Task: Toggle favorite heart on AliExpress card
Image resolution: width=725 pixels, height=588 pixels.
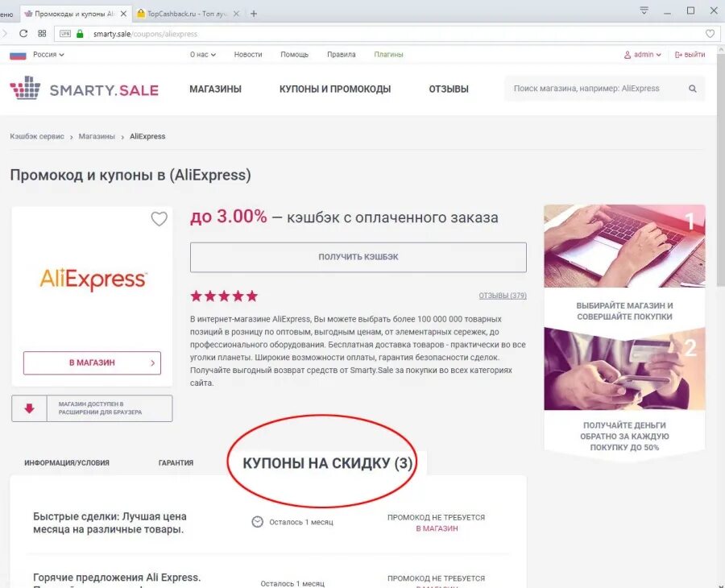Action: [x=159, y=218]
